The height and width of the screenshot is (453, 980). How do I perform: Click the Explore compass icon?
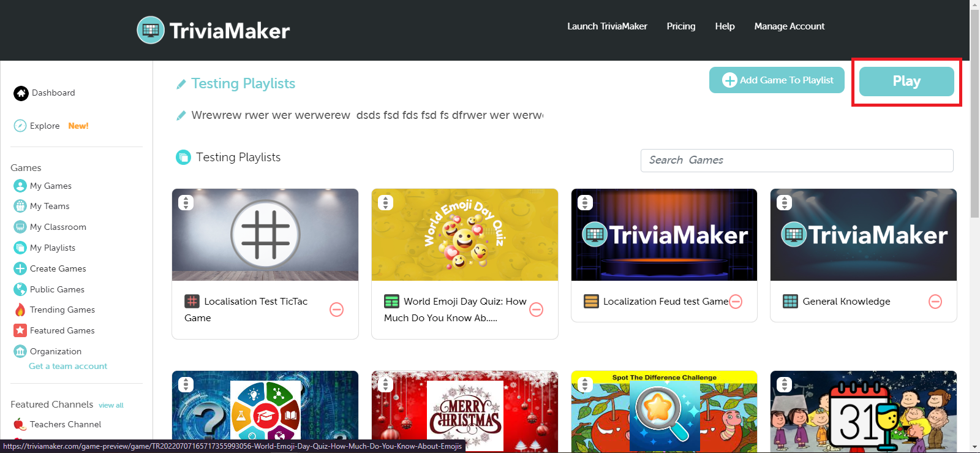(x=20, y=126)
